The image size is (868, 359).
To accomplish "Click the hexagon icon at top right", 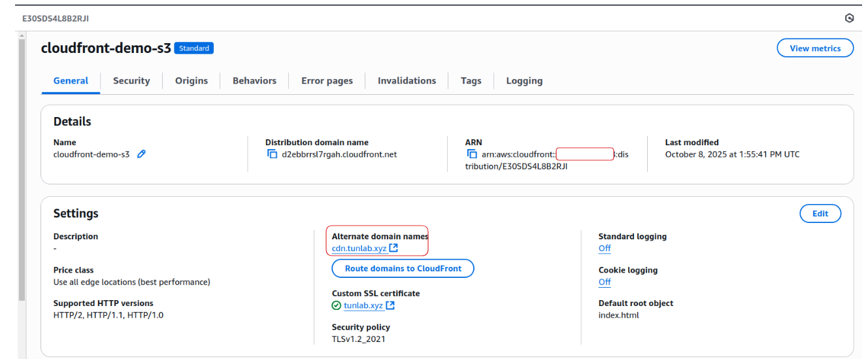I will (849, 18).
